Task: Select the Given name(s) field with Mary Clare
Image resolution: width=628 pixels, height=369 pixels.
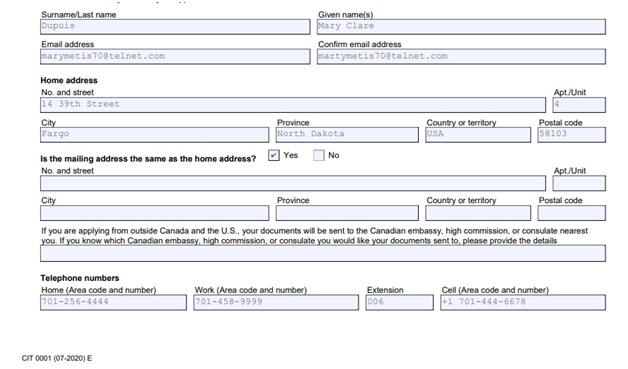Action: coord(461,26)
